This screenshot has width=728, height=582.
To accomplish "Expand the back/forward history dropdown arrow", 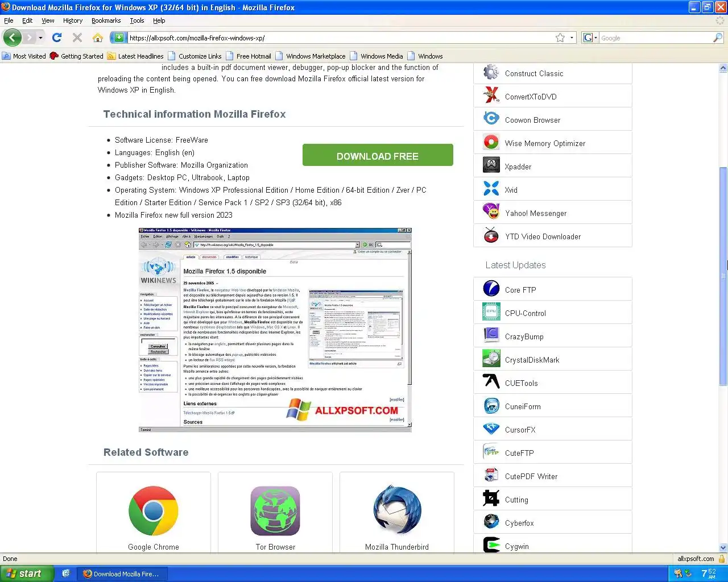I will click(40, 38).
